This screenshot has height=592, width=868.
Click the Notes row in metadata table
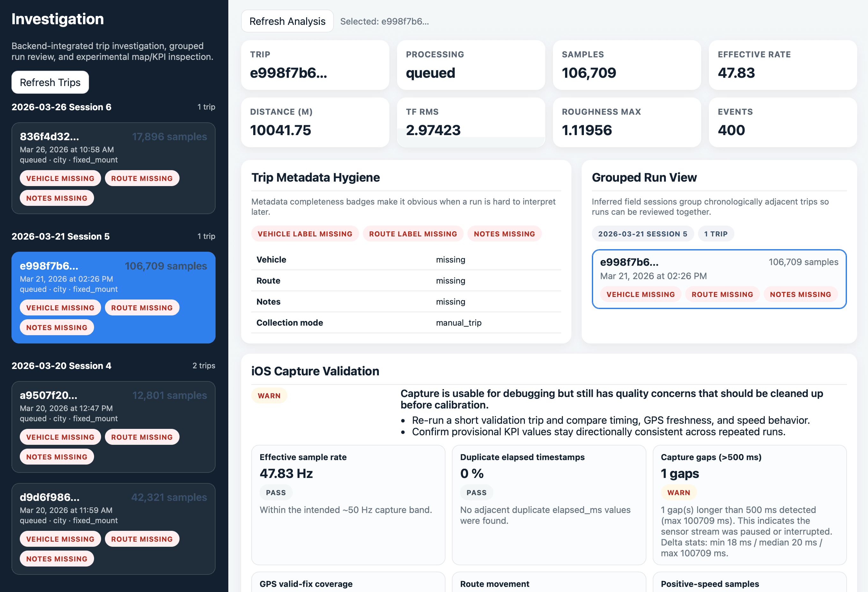pyautogui.click(x=406, y=302)
